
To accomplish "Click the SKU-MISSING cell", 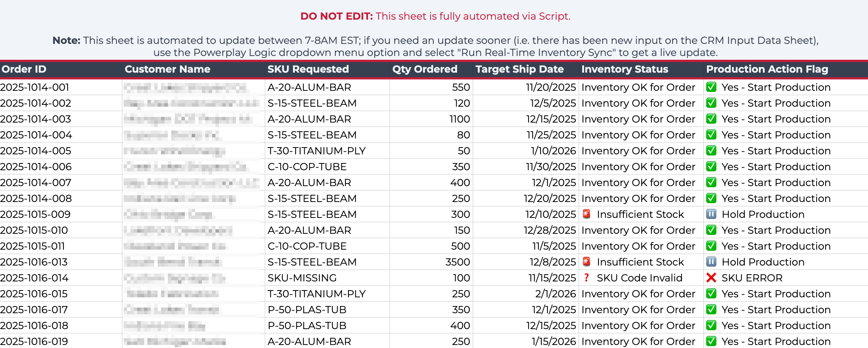I will coord(302,278).
